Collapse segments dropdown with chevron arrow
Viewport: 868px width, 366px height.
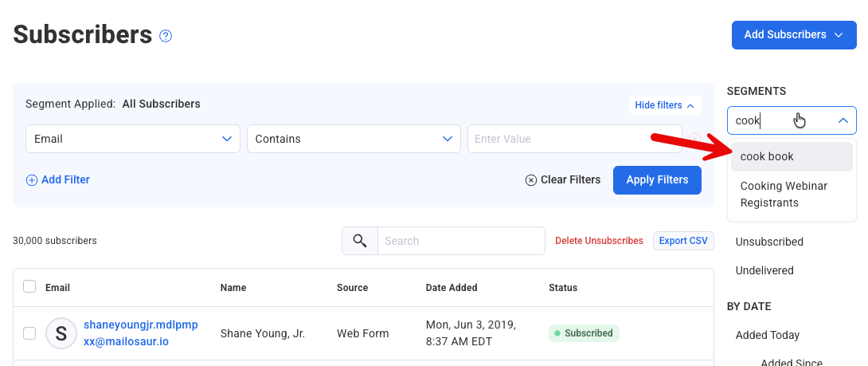(843, 120)
